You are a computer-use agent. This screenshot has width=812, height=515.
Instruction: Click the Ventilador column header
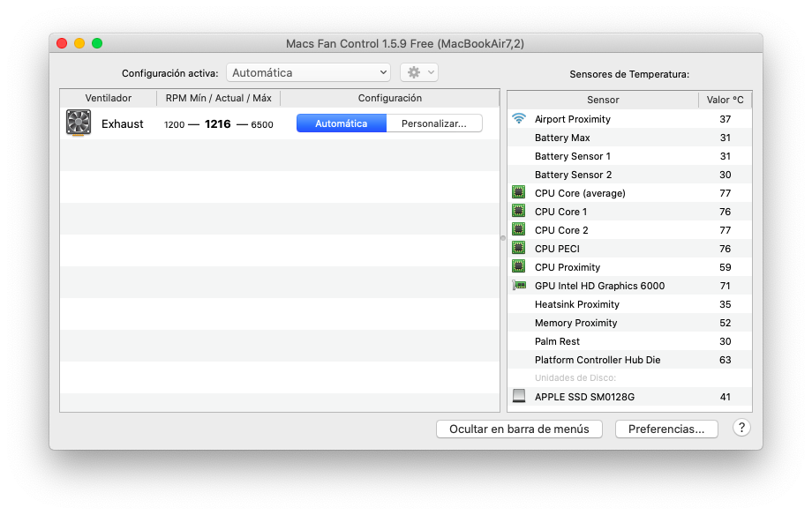coord(109,98)
